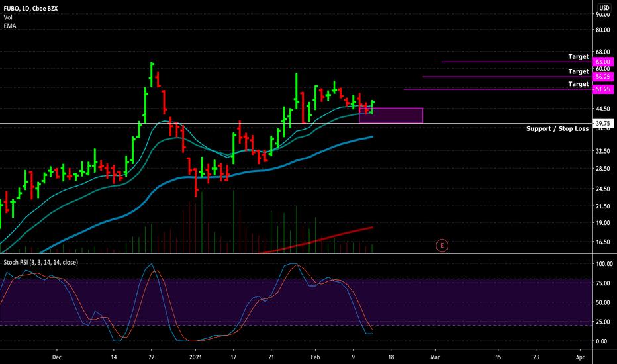Click the 25.00 Stoch RSI axis label
The image size is (617, 364).
603,322
